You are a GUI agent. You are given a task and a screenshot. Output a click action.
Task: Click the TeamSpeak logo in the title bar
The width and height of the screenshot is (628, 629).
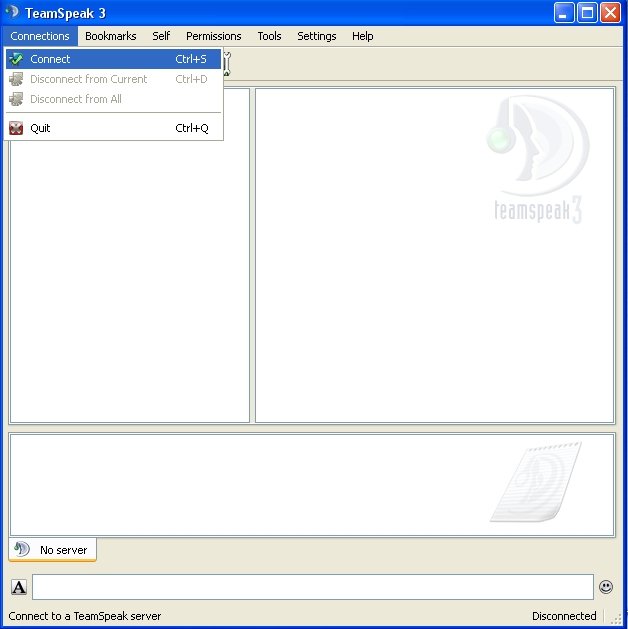pos(12,12)
